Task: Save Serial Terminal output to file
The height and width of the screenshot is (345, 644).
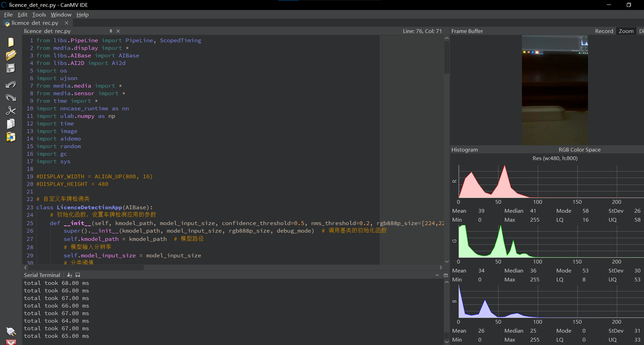Action: click(x=78, y=275)
